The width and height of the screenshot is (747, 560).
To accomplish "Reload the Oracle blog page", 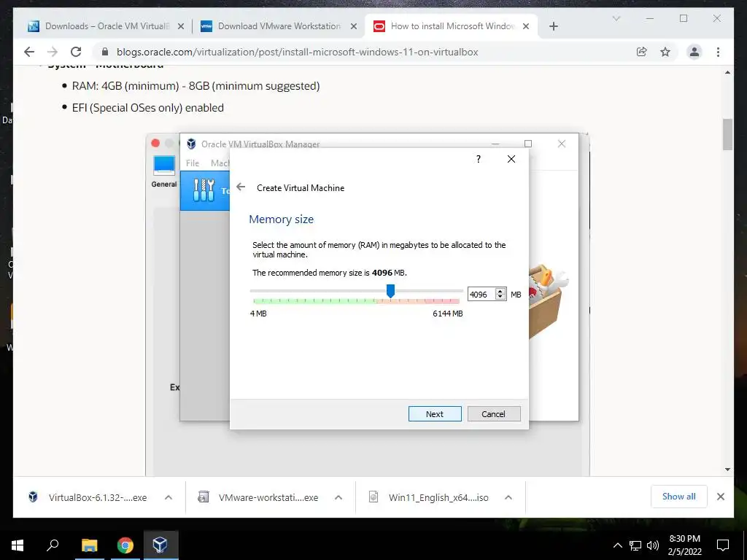I will 76,52.
